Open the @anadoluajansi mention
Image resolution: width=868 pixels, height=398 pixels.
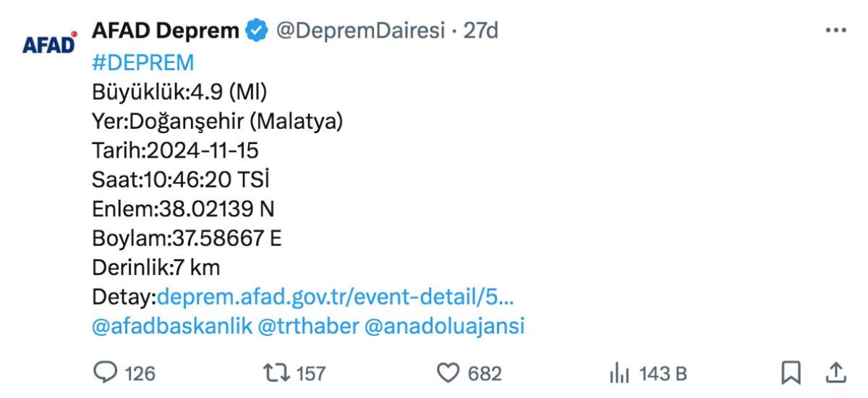(444, 326)
